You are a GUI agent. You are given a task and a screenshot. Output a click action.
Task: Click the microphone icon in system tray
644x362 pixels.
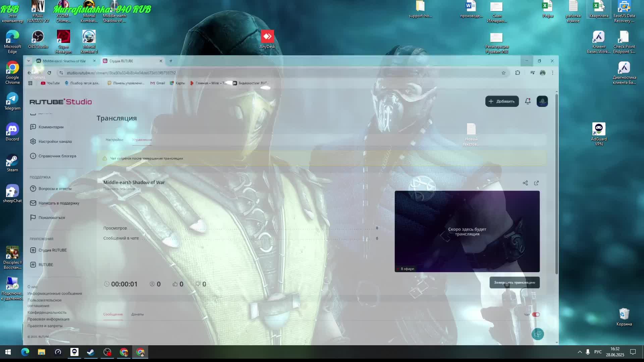[x=588, y=352]
